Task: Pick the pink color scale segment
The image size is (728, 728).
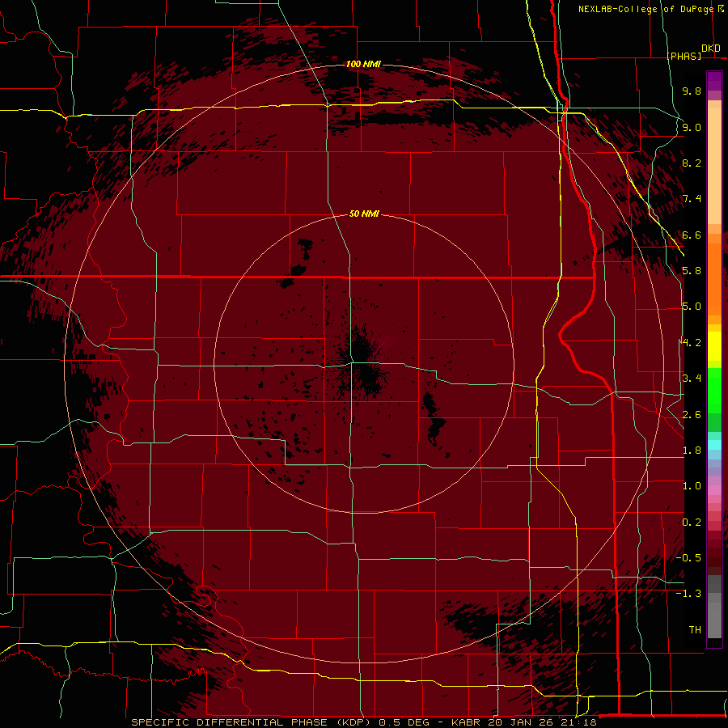Action: coord(714,490)
